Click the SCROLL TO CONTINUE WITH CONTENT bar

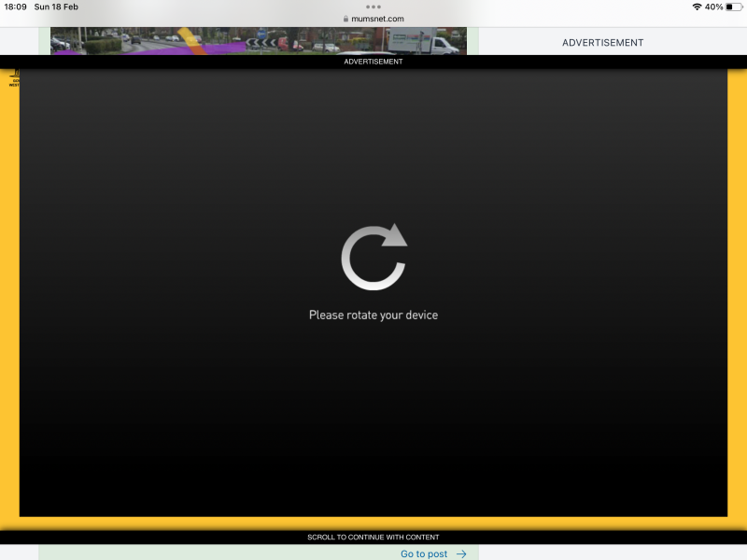pyautogui.click(x=373, y=537)
